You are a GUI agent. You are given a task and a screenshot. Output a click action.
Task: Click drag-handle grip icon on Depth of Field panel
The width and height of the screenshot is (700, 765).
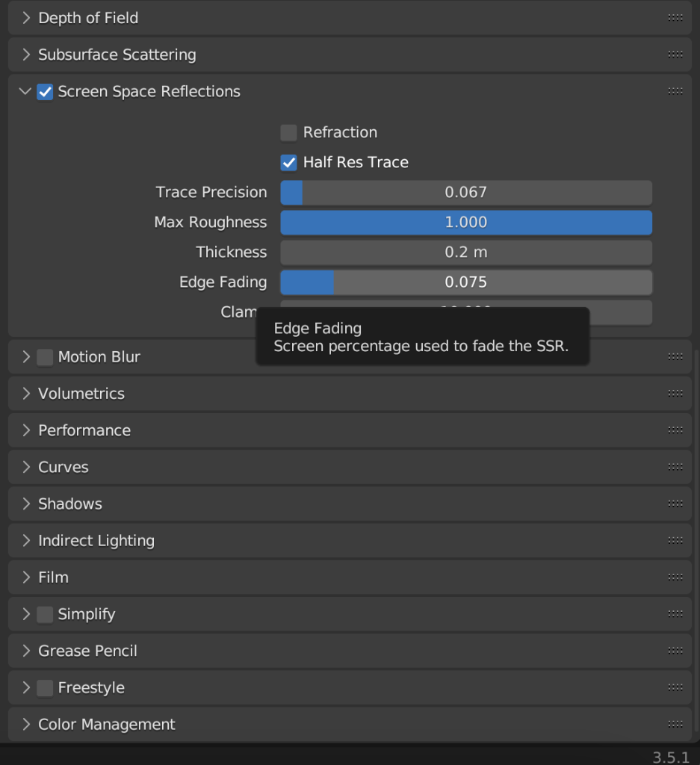(x=675, y=18)
